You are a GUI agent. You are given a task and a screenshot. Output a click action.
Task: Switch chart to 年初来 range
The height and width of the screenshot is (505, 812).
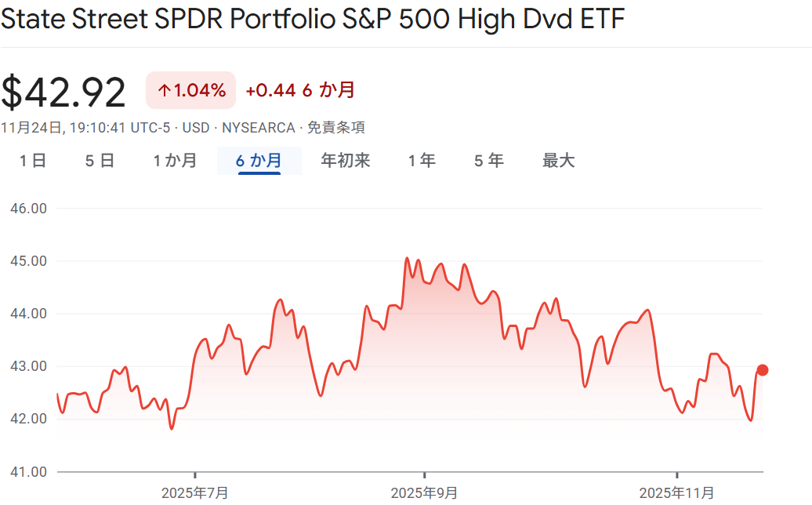[346, 161]
